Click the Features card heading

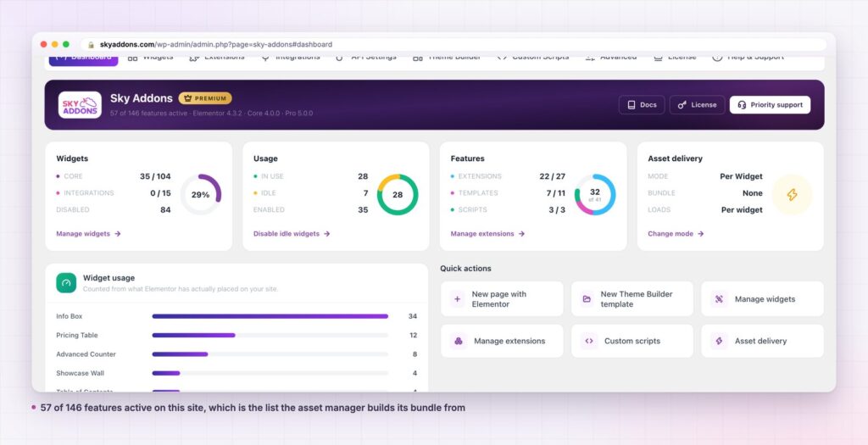[x=467, y=159]
